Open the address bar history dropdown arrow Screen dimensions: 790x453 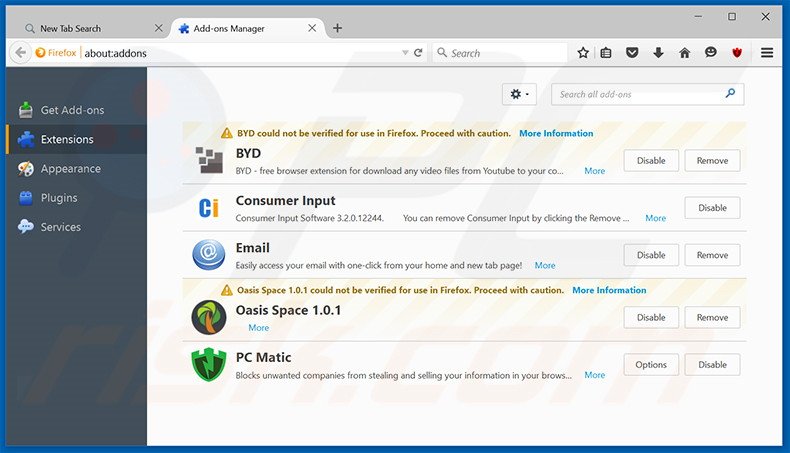[405, 52]
